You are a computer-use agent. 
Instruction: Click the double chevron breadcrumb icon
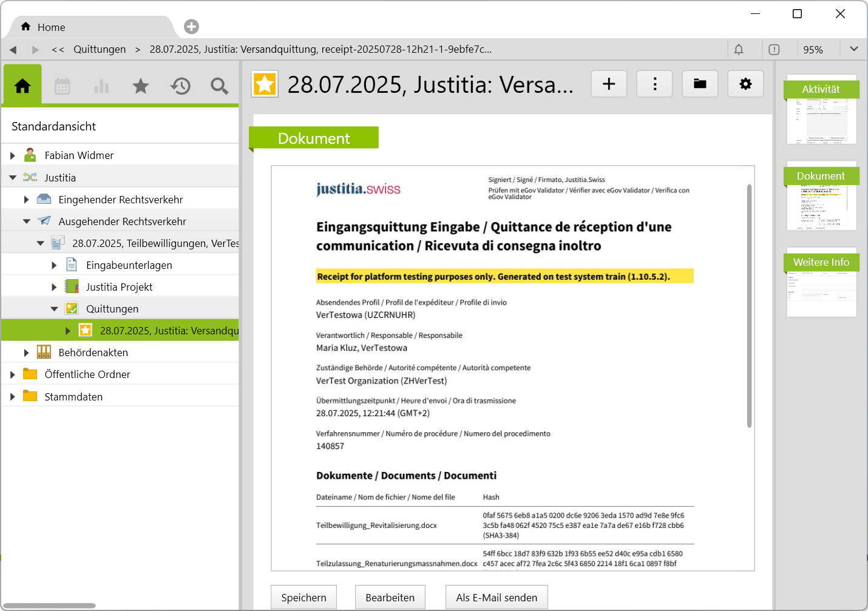[58, 50]
